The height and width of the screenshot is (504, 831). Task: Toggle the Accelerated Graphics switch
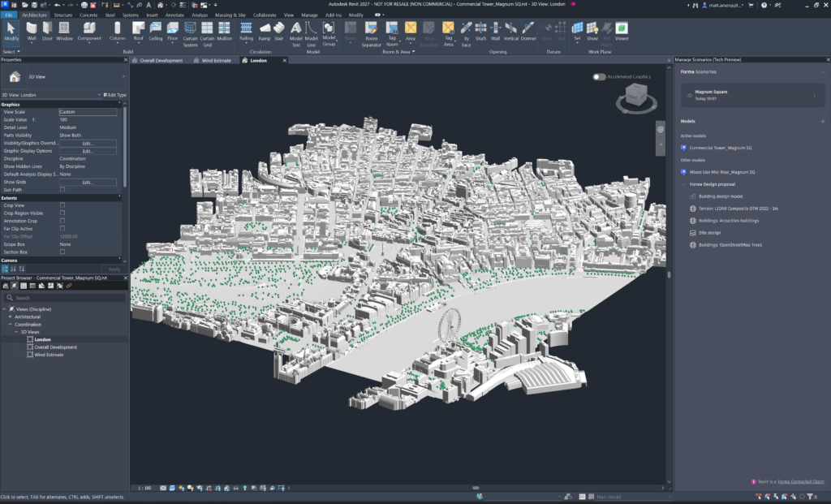[600, 76]
